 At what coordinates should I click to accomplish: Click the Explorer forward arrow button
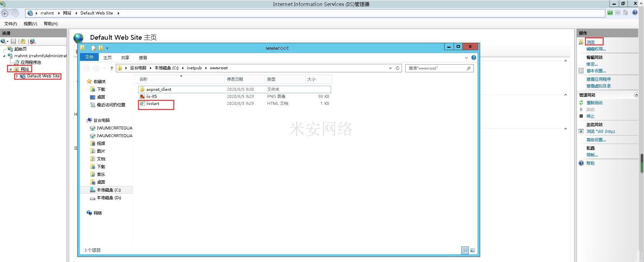coord(96,68)
